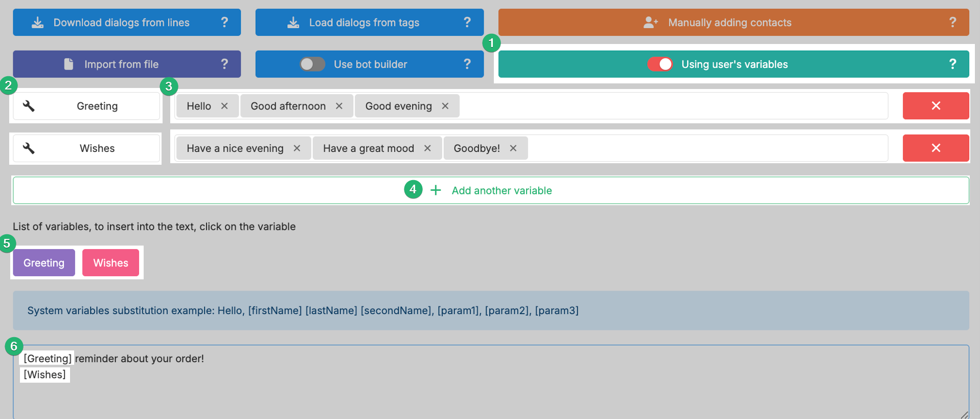Click help icon on Download dialogs from lines
Screen dimensions: 980x419
point(224,22)
